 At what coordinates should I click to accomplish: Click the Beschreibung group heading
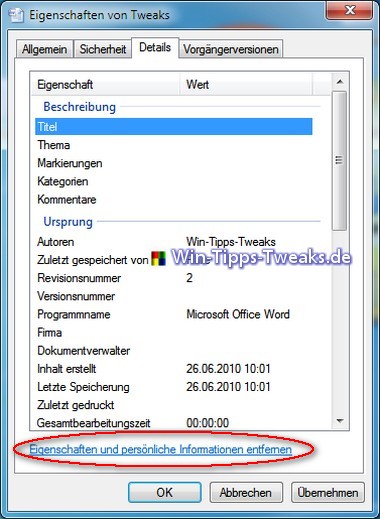point(80,107)
